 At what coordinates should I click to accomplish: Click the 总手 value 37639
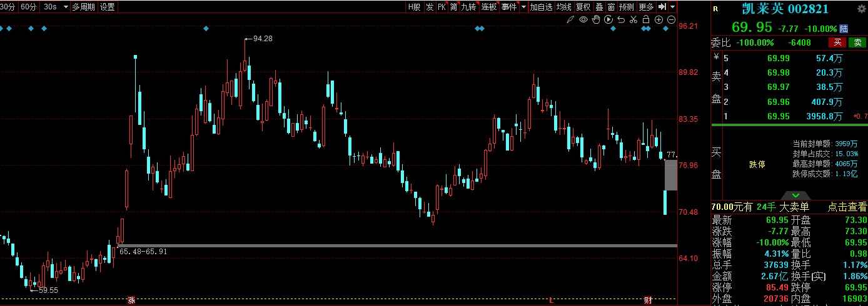776,265
